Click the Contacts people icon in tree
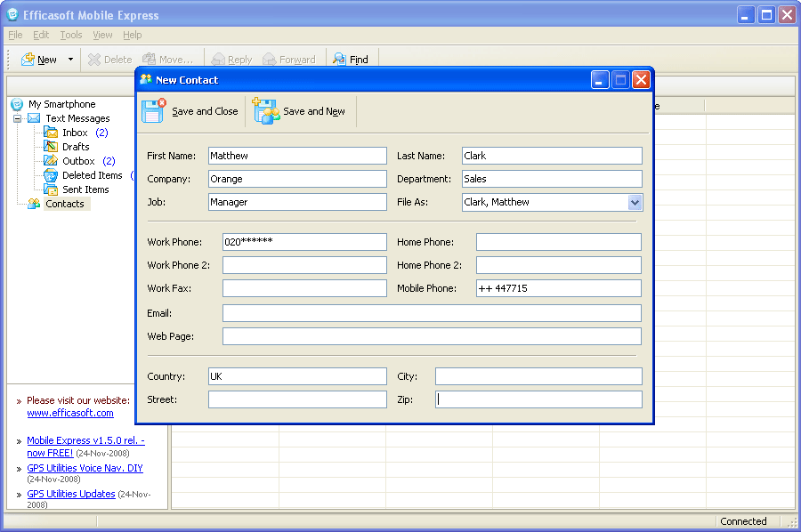The width and height of the screenshot is (801, 532). point(34,204)
